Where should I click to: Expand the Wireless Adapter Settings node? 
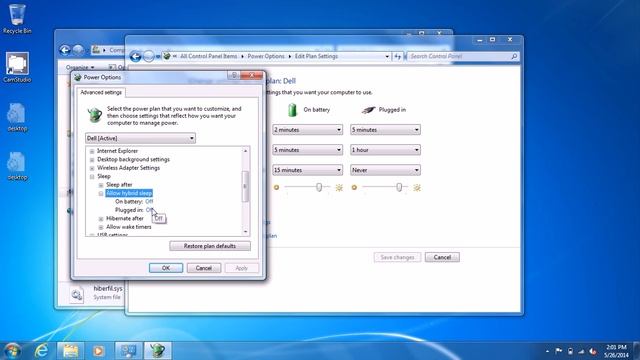[92, 168]
